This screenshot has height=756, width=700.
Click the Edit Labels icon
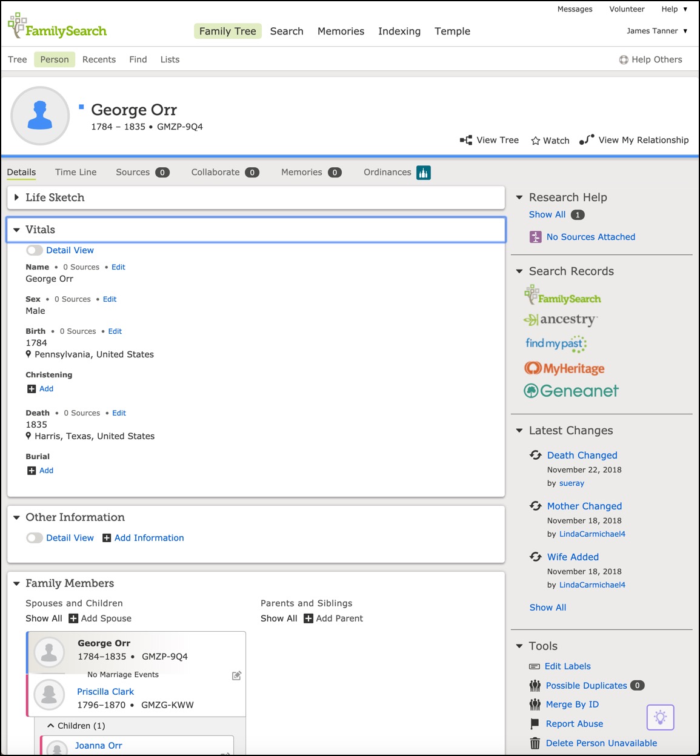coord(535,666)
